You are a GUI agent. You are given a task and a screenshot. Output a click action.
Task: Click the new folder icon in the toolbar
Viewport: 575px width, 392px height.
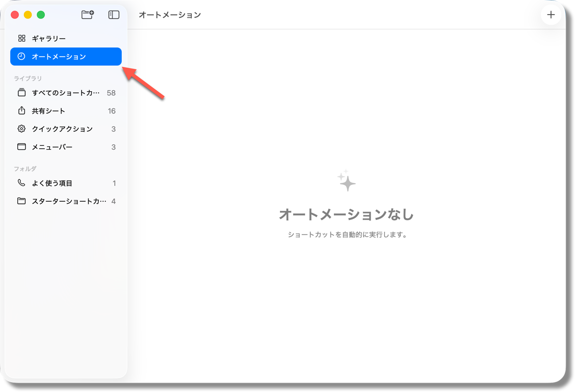(87, 14)
